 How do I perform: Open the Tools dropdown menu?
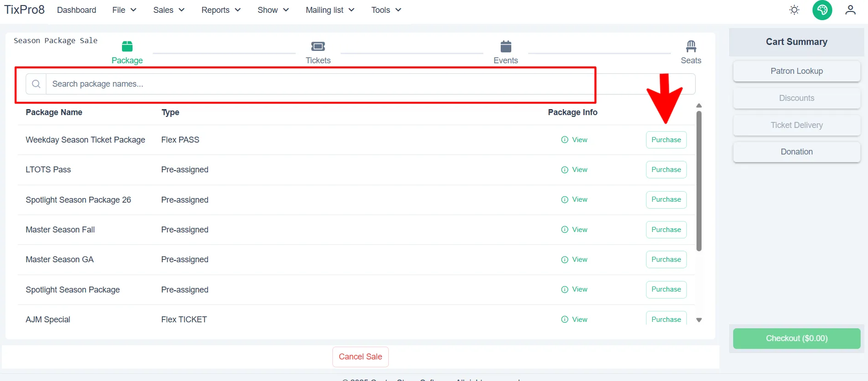click(386, 10)
